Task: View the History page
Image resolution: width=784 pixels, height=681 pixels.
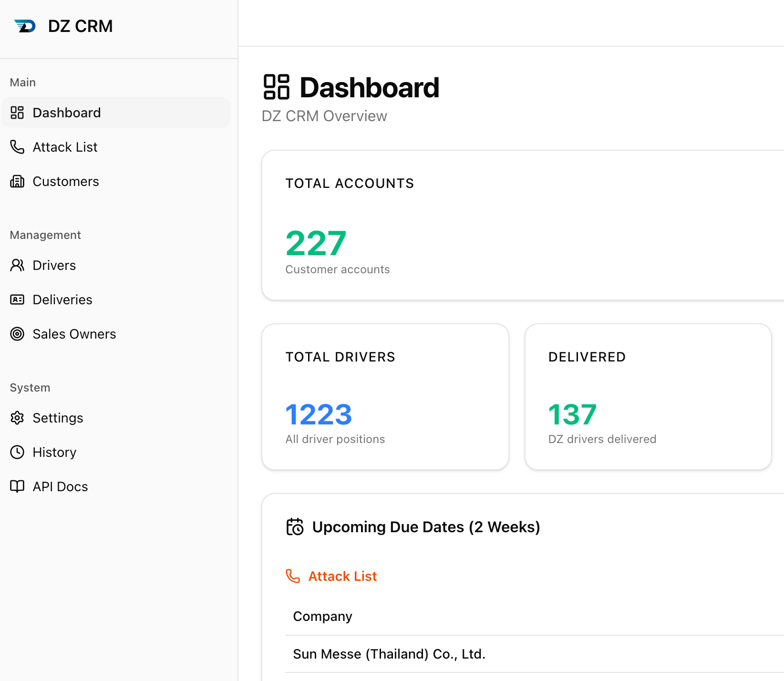Action: tap(116, 452)
